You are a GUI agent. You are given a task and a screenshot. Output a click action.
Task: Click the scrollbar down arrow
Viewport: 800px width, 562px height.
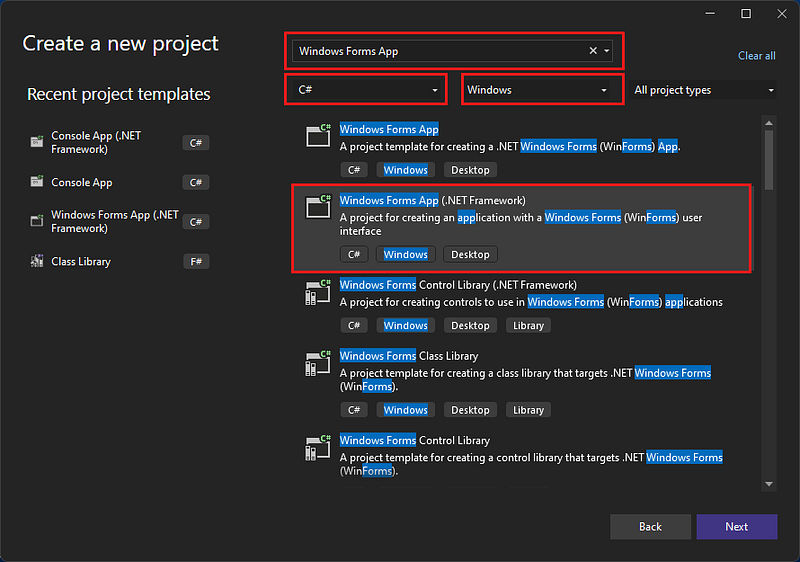tap(769, 484)
